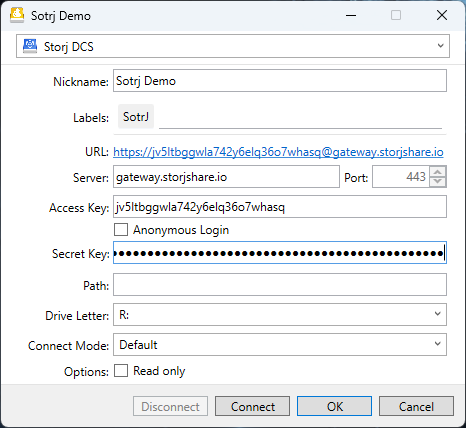Click the Secret Key label text

coord(81,254)
